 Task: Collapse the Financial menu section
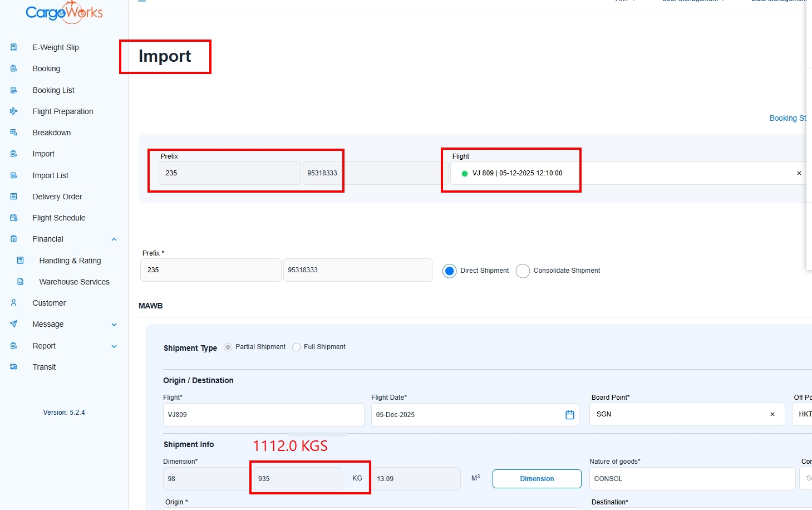pos(114,239)
